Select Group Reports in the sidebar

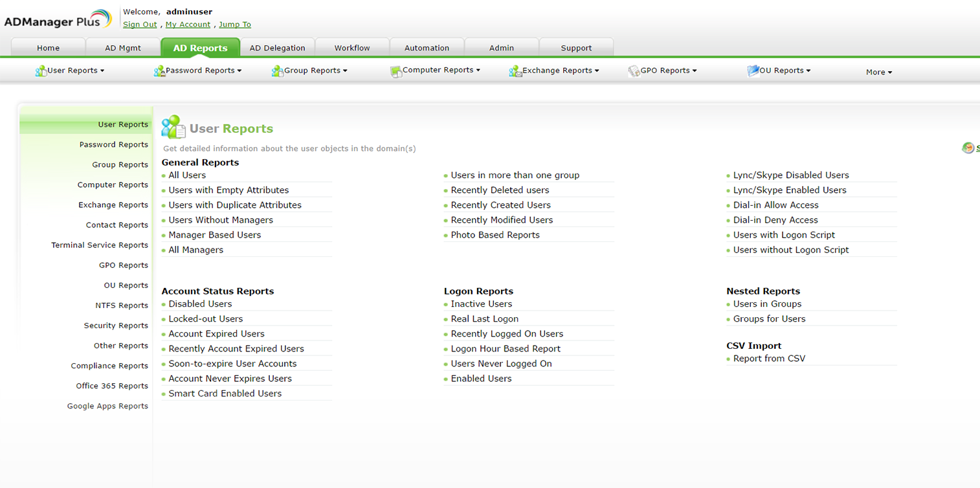[120, 165]
